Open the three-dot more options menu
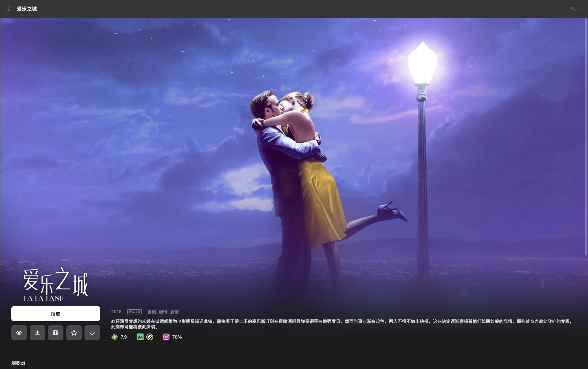The height and width of the screenshot is (369, 588). 581,9
